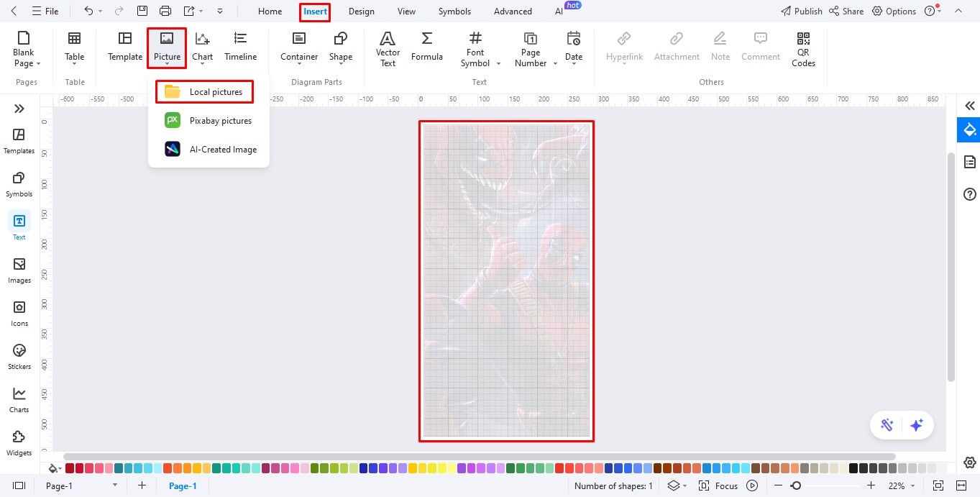Open the Charts sidebar panel
Screen dimensions: 980x497
point(19,400)
